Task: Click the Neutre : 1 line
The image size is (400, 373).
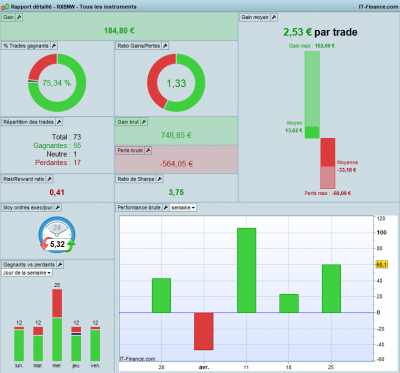Action: tap(62, 154)
